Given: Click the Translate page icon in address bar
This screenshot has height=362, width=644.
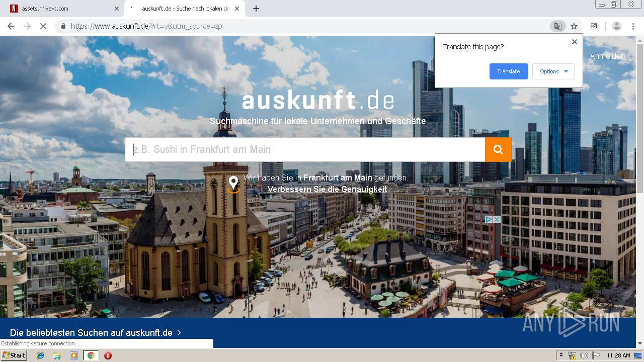Looking at the screenshot, I should click(557, 26).
